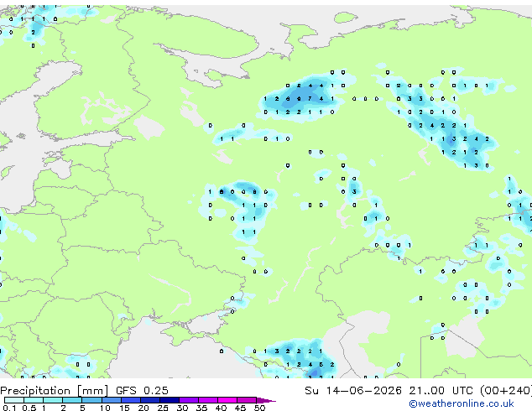This screenshot has height=411, width=532.
Task: Click the 2–5 mm legend color swatch
Action: coord(72,400)
